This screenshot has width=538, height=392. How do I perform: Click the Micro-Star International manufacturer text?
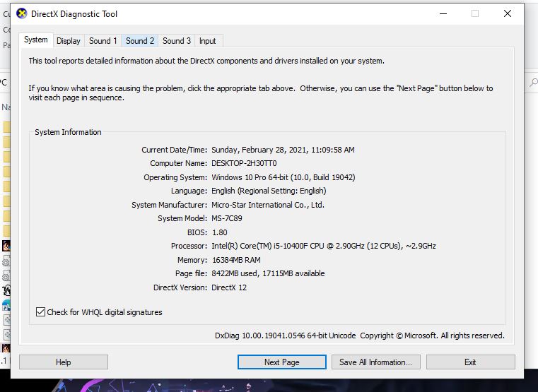point(268,205)
